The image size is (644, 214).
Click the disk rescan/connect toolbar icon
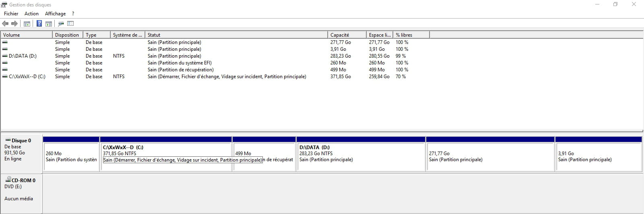point(61,24)
